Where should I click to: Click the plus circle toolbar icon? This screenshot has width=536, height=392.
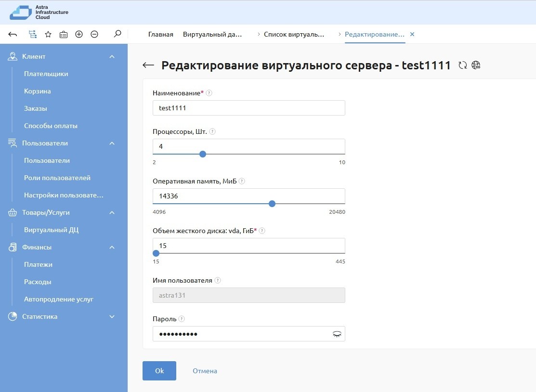pyautogui.click(x=79, y=34)
